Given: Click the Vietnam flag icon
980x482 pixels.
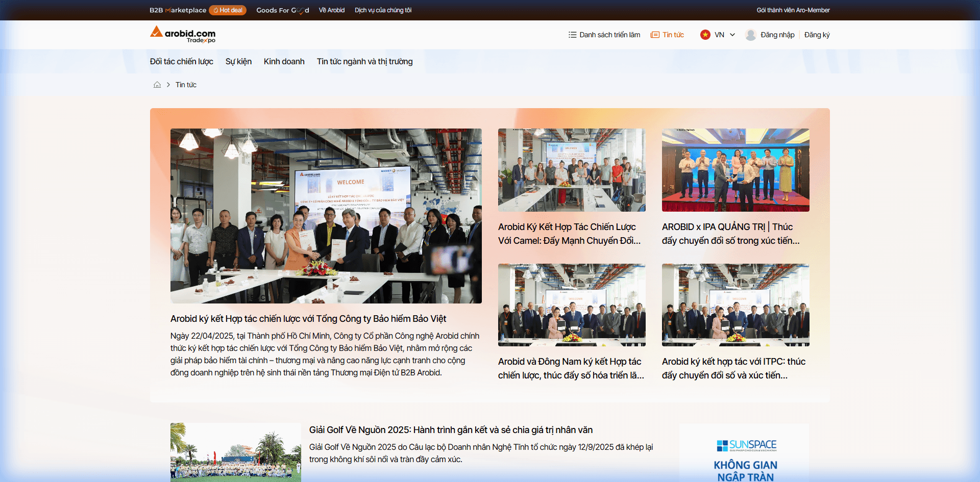Looking at the screenshot, I should click(x=706, y=35).
